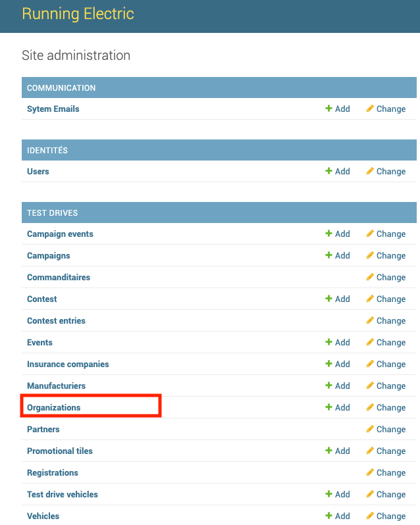This screenshot has height=525, width=420.
Task: Click the pencil icon in the Vehicles row
Action: tap(370, 516)
